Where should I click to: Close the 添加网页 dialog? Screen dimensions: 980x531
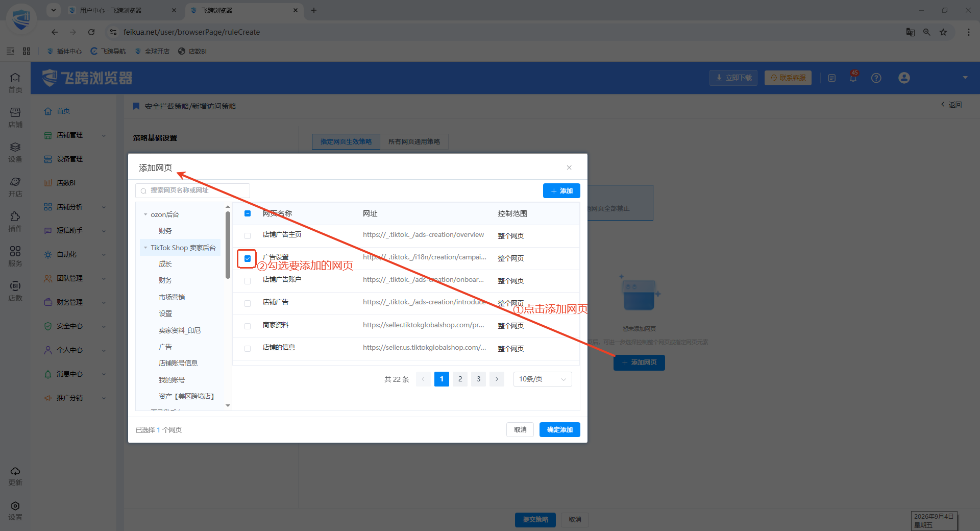[x=569, y=167]
